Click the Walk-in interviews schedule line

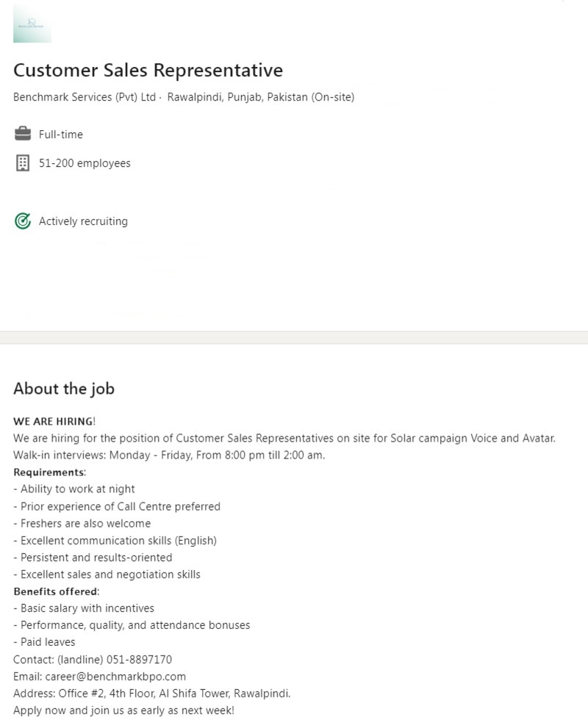coord(169,455)
